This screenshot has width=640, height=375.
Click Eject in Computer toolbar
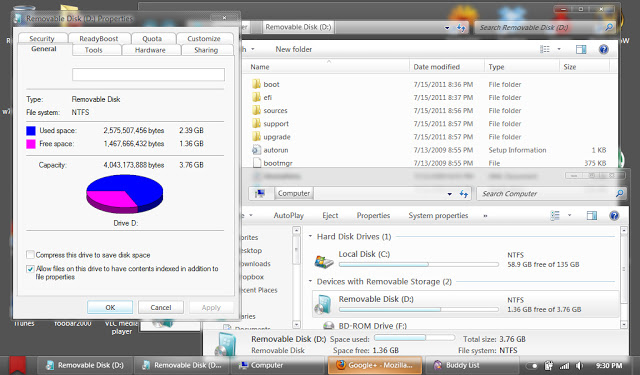click(330, 215)
